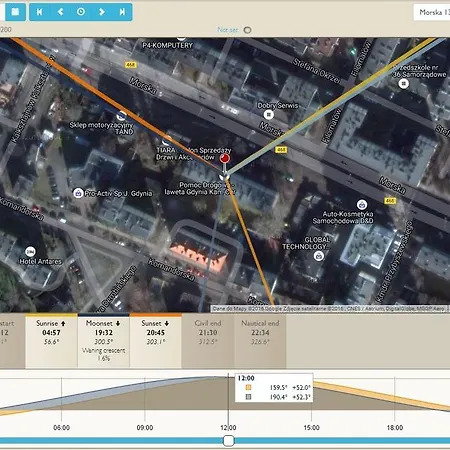Reset to current time clock icon

click(81, 12)
